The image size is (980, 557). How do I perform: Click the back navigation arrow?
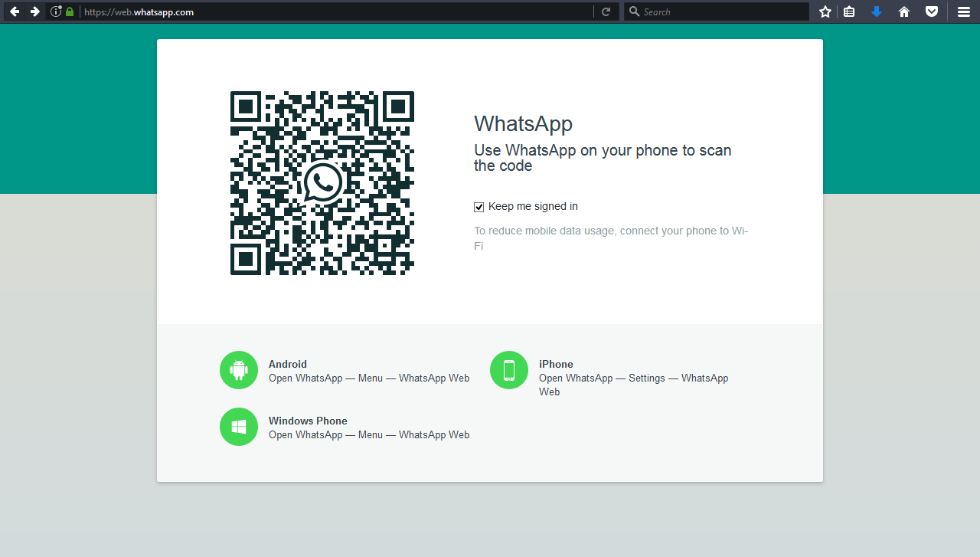(x=15, y=11)
